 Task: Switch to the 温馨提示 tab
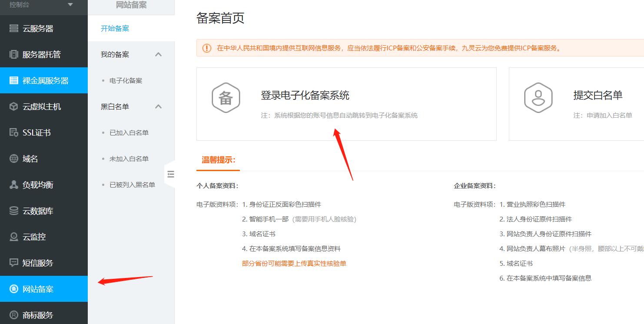pyautogui.click(x=218, y=160)
